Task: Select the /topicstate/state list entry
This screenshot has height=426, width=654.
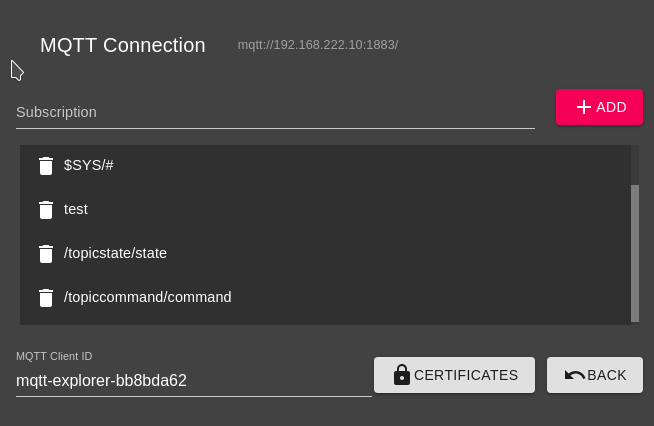Action: 115,253
